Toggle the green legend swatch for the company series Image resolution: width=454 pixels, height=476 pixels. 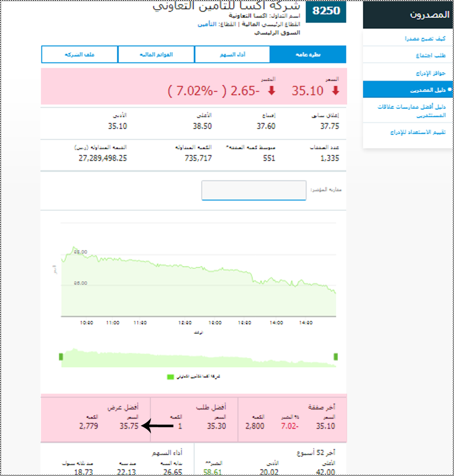[170, 377]
